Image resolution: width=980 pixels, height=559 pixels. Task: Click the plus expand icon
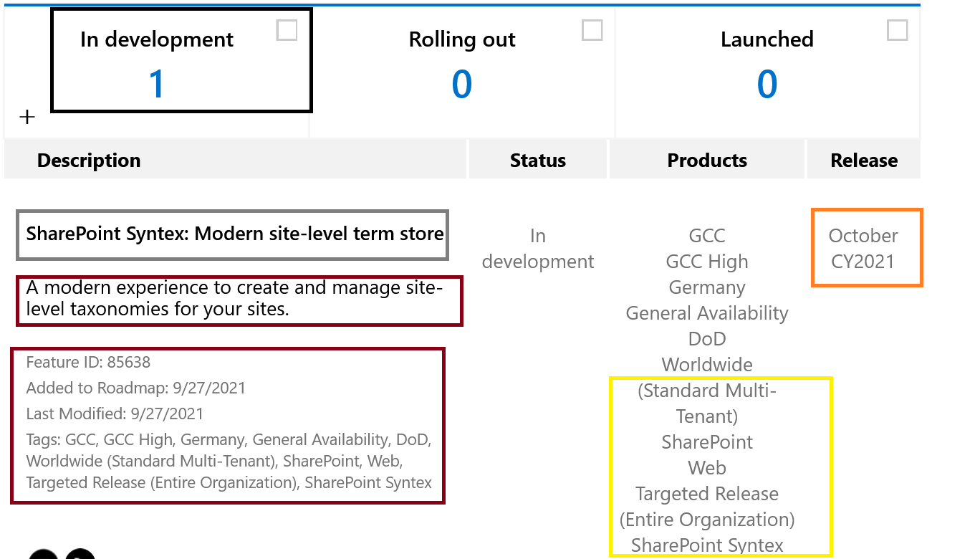[27, 117]
